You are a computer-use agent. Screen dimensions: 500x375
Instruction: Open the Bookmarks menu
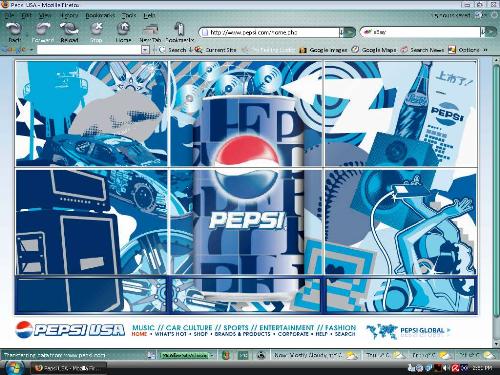pyautogui.click(x=100, y=15)
